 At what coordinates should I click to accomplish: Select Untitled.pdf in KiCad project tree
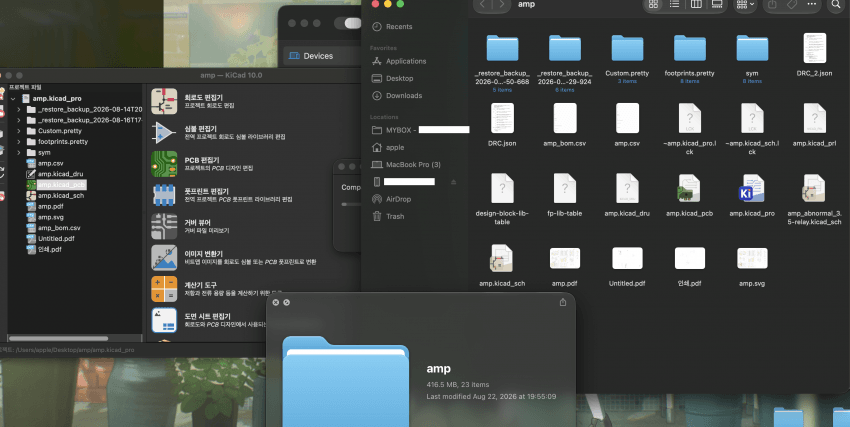pos(56,239)
